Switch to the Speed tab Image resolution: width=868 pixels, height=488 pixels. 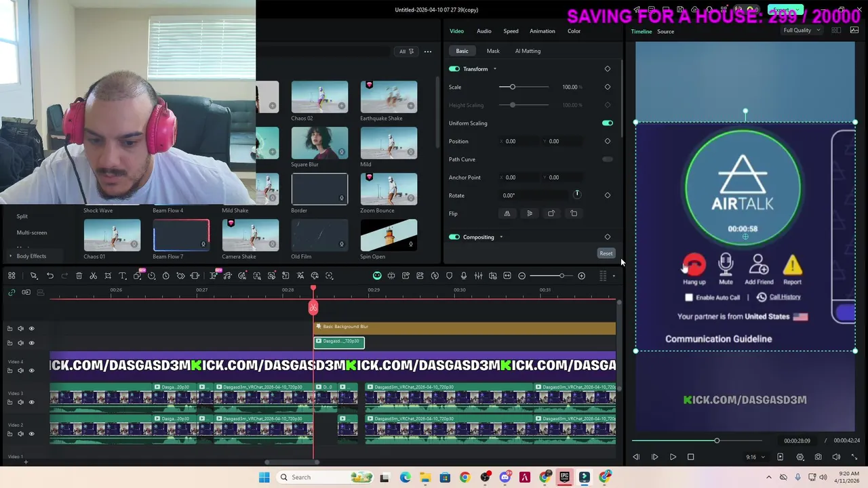[511, 31]
